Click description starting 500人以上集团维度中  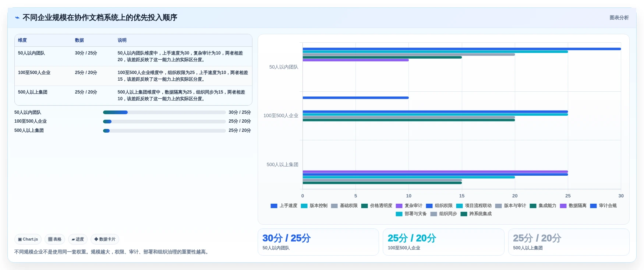click(x=181, y=95)
